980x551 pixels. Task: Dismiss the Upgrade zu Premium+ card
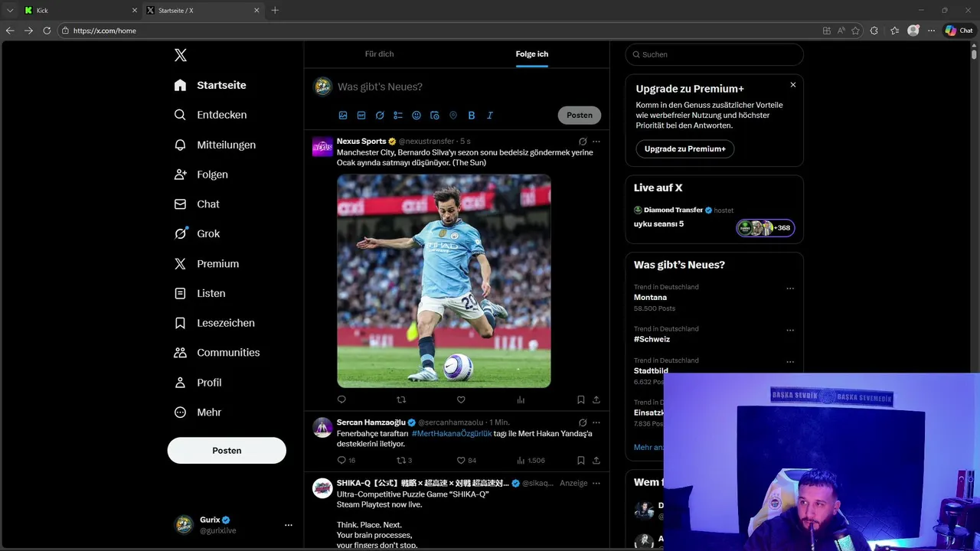[793, 85]
